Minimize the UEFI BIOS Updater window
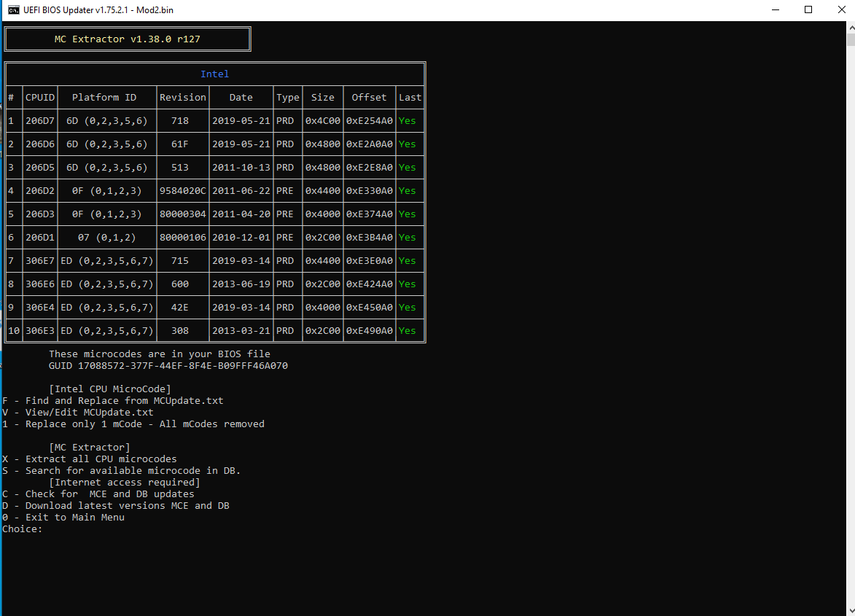 point(776,9)
